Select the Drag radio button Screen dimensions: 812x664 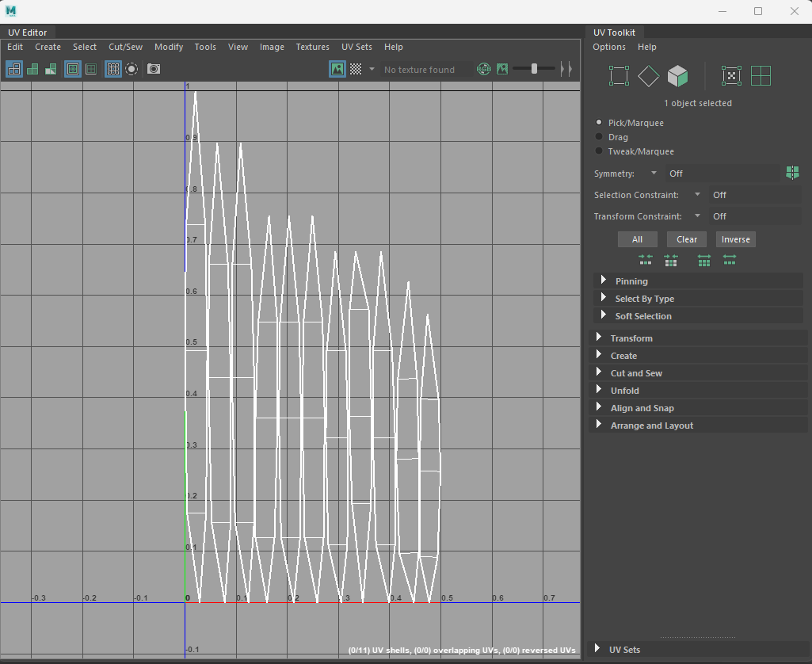[600, 137]
